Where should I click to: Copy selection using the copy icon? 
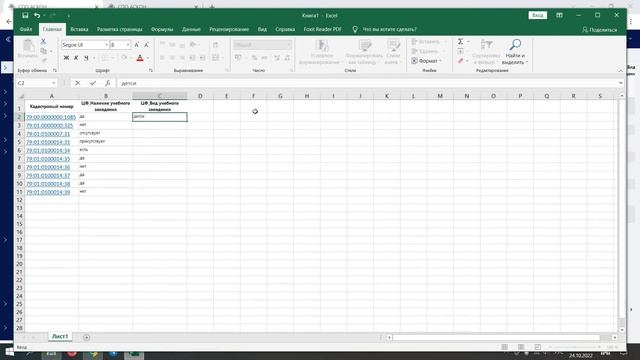pos(43,51)
